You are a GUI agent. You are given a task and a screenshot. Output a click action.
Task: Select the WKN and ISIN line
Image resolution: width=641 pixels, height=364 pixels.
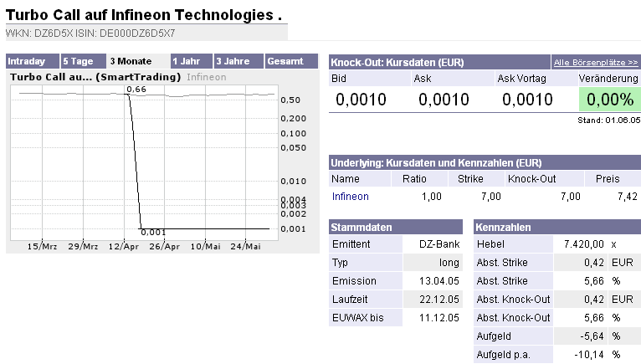pos(90,33)
